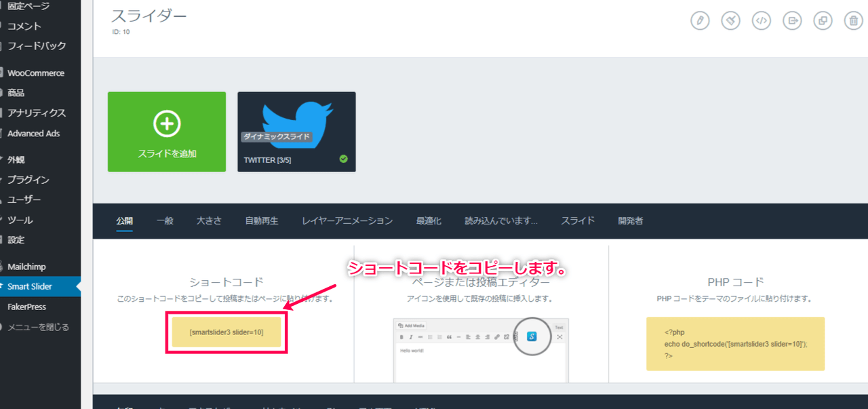Select the レイヤーアニメーション tab

point(347,220)
